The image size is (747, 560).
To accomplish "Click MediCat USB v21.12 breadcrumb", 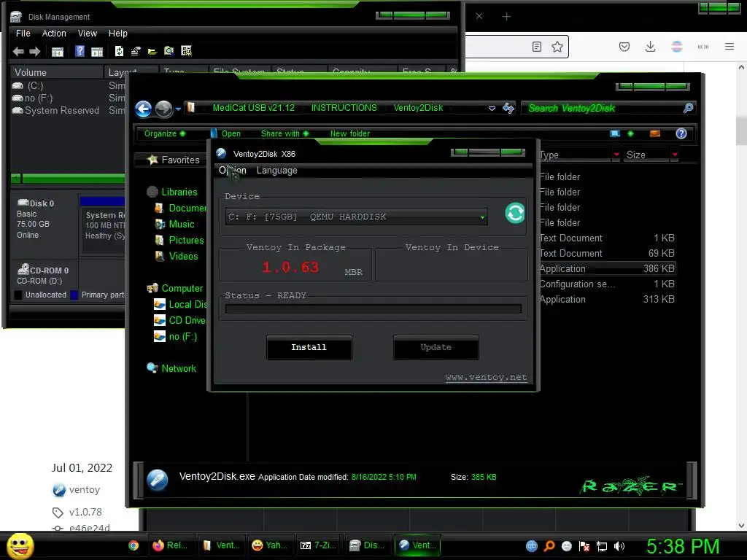I will click(x=253, y=108).
